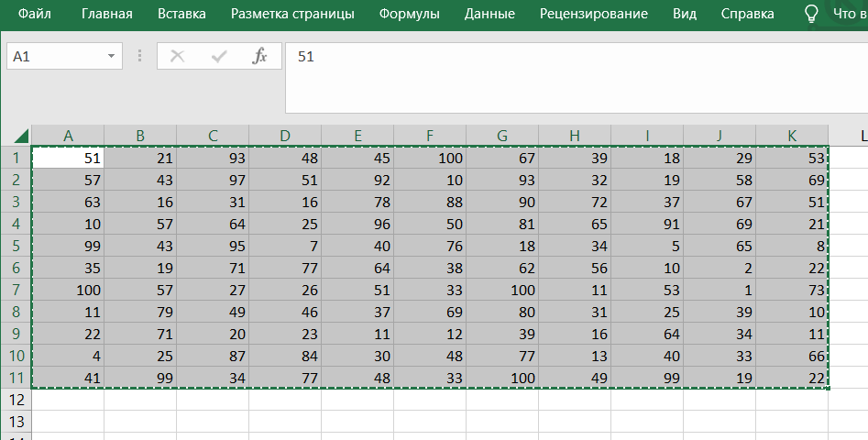This screenshot has width=868, height=440.
Task: Open the Рецензирование tab
Action: 593,14
